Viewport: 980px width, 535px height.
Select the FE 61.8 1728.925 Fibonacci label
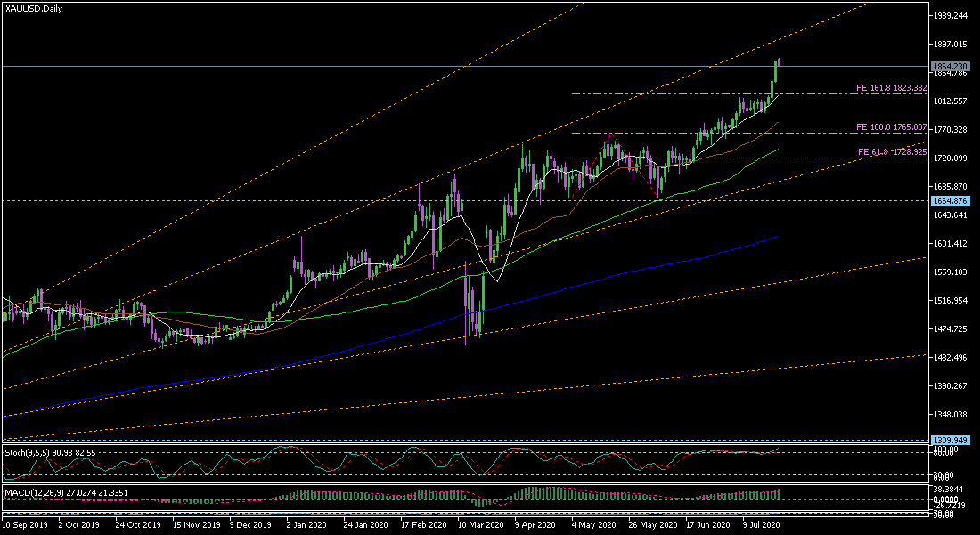892,151
